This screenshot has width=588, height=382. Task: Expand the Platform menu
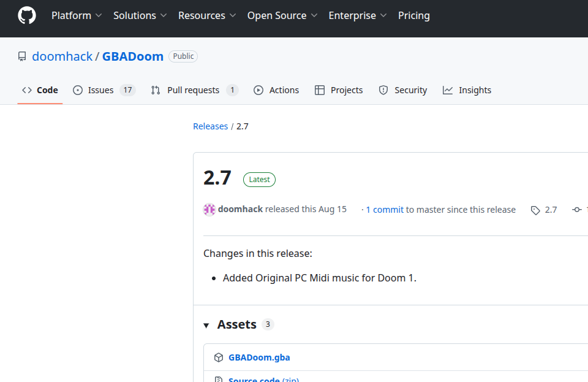[77, 16]
